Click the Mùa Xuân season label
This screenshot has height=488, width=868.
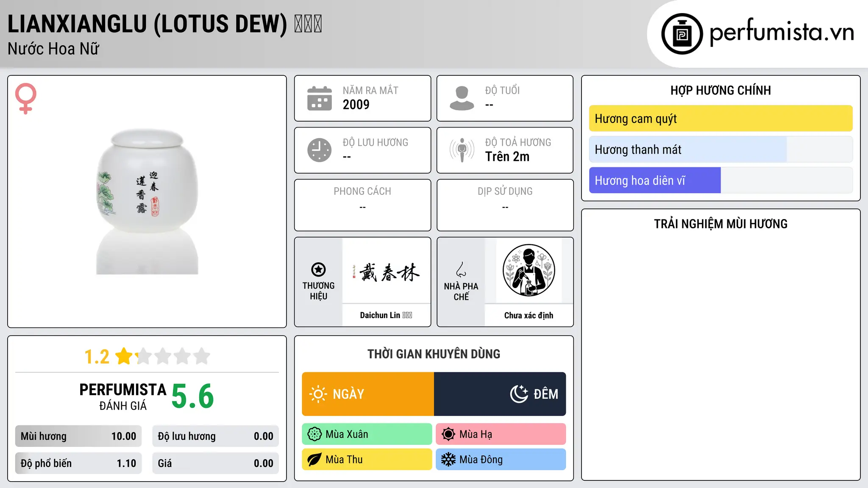click(347, 434)
